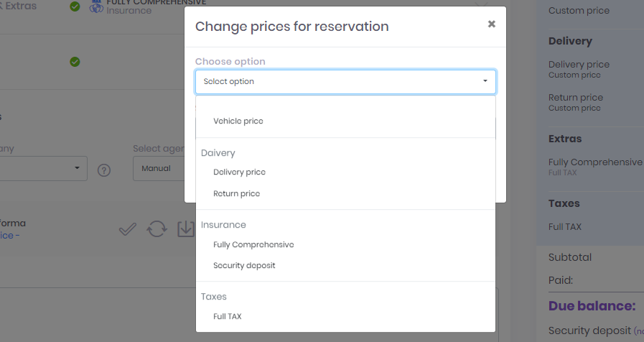The image size is (644, 342).
Task: Click the second-row green check icon
Action: point(75,63)
